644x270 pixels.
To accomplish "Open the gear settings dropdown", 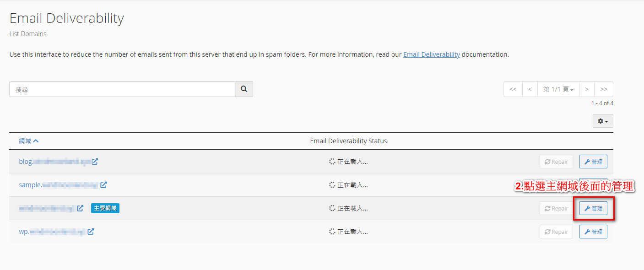I will (602, 121).
